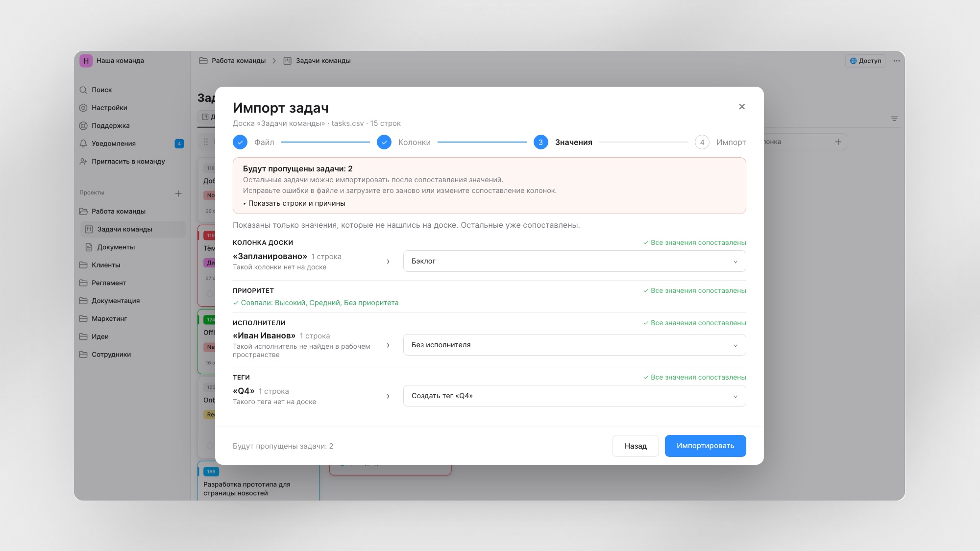
Task: Select step 3 Значения circle
Action: pyautogui.click(x=540, y=142)
